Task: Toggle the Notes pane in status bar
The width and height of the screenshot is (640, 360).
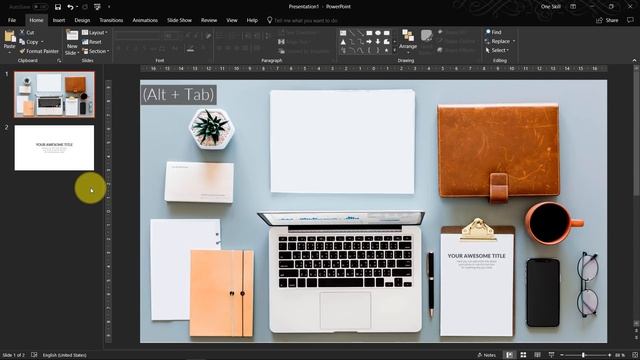Action: pos(487,355)
